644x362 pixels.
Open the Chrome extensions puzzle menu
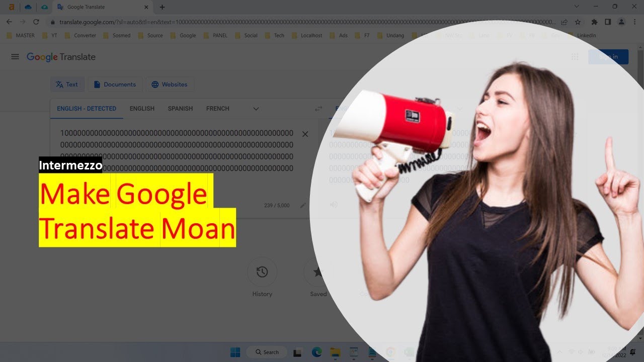tap(595, 22)
